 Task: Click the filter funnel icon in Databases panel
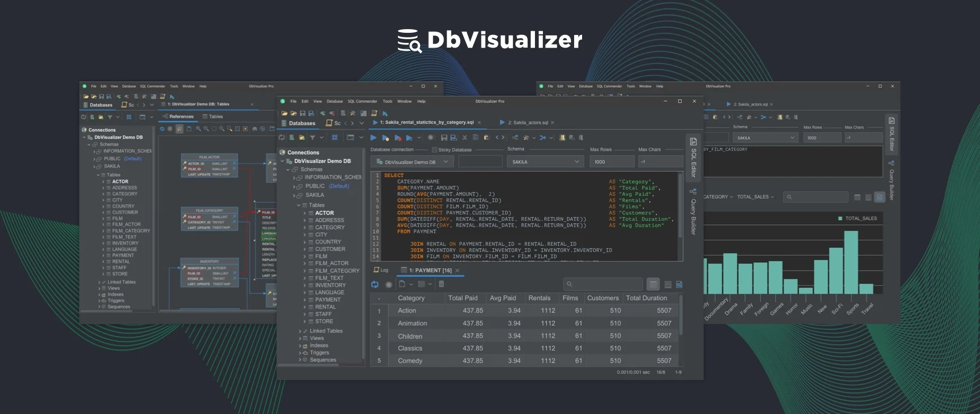click(313, 138)
